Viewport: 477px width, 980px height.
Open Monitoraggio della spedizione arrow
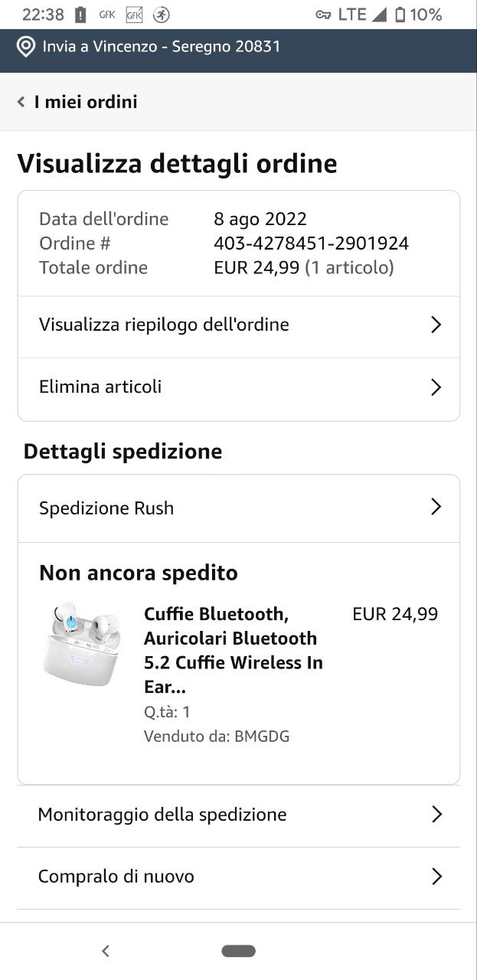click(x=436, y=814)
